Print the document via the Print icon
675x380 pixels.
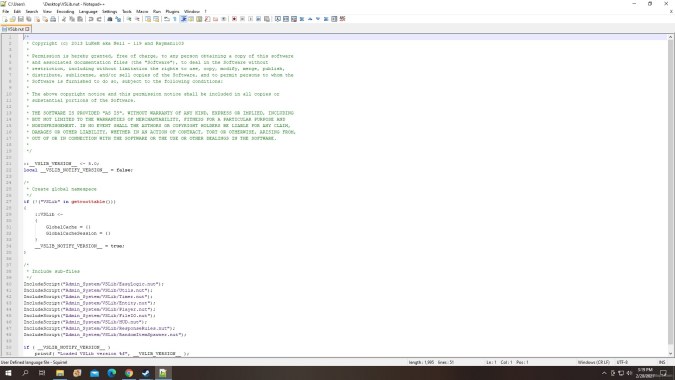[x=53, y=19]
